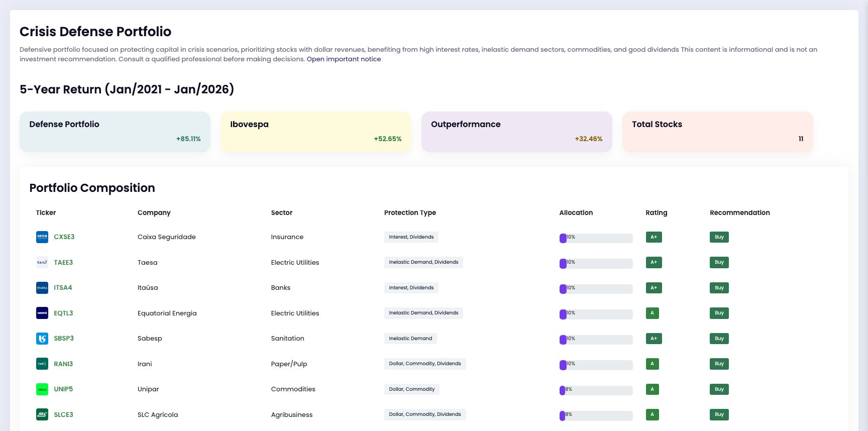This screenshot has width=868, height=431.
Task: Click the Caixa Seguridade logo icon
Action: (42, 237)
